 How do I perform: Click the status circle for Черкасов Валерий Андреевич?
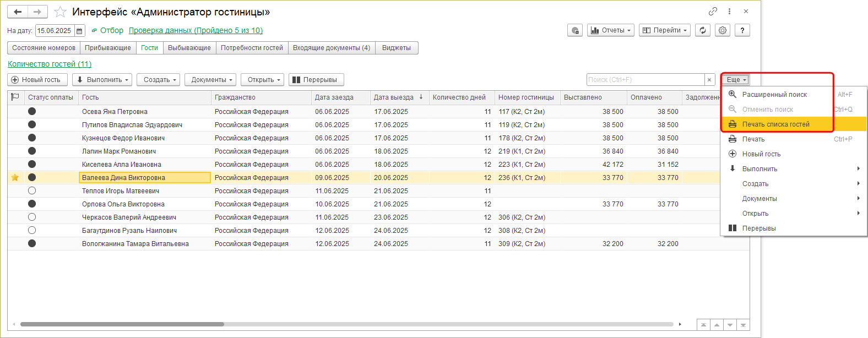[32, 217]
